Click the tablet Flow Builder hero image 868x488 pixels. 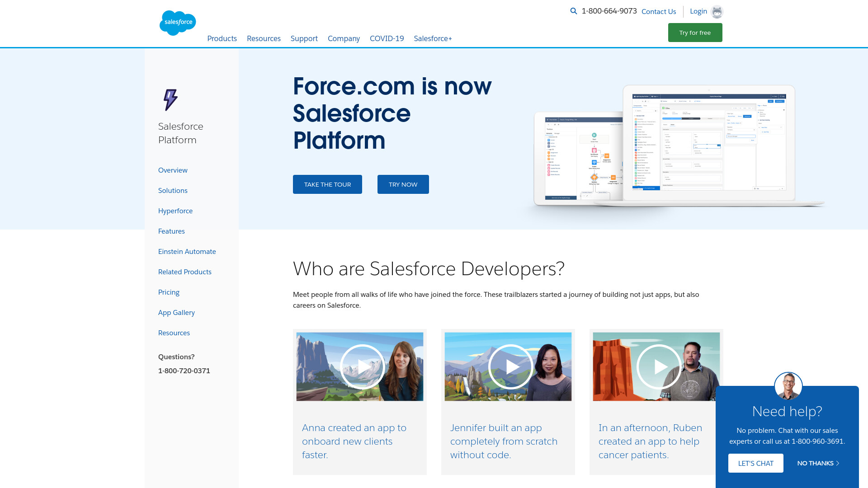(578, 158)
